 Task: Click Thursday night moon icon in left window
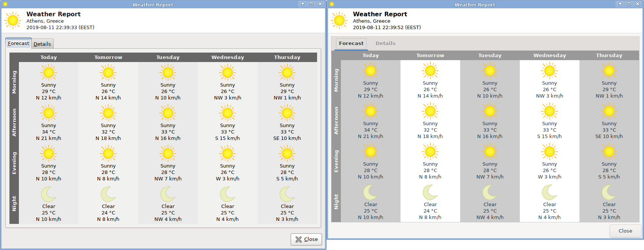coord(287,194)
